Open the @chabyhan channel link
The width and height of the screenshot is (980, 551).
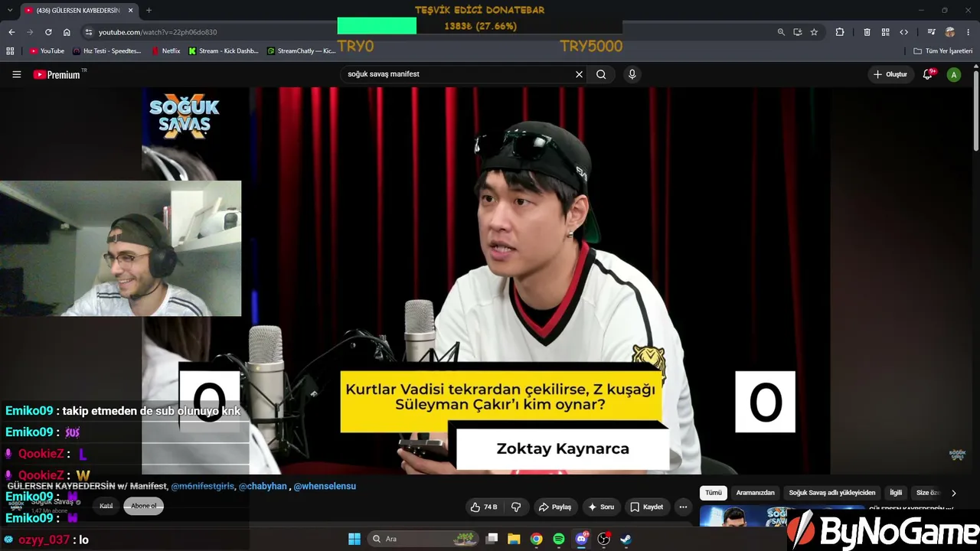click(263, 486)
